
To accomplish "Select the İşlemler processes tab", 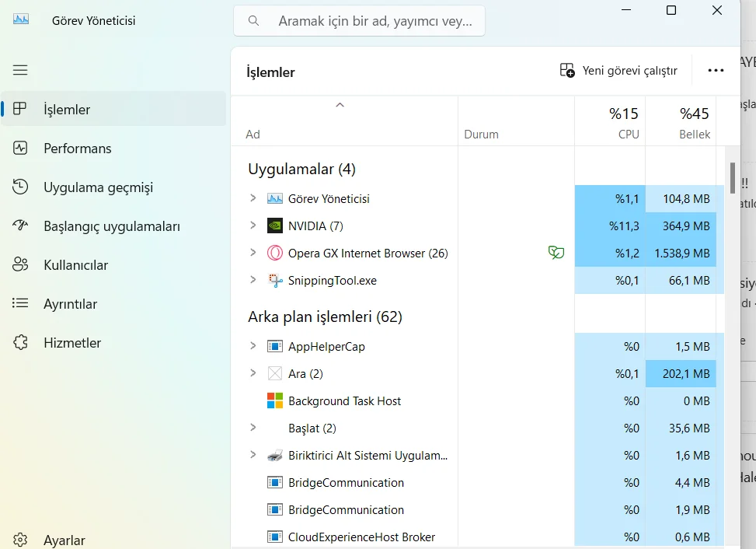I will [67, 110].
